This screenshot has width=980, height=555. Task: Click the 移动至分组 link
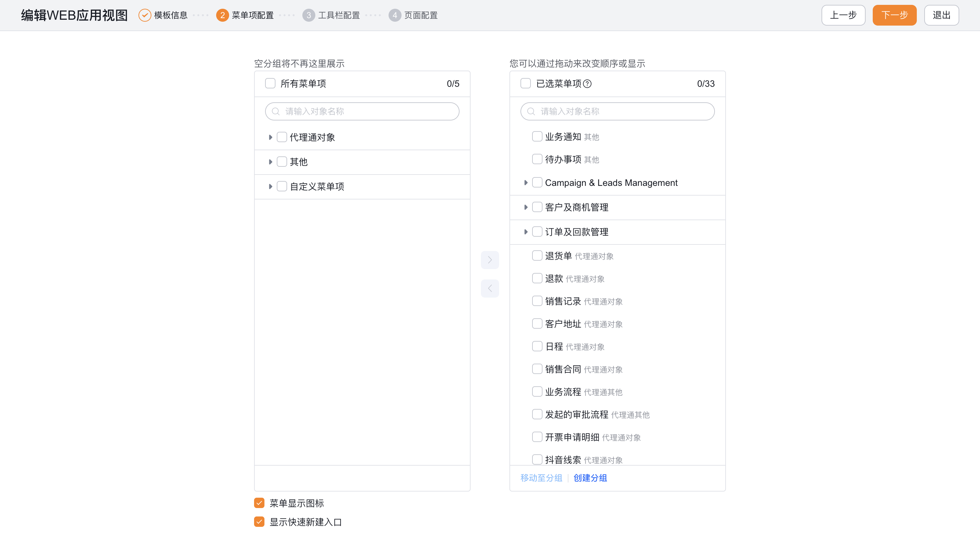(x=541, y=478)
